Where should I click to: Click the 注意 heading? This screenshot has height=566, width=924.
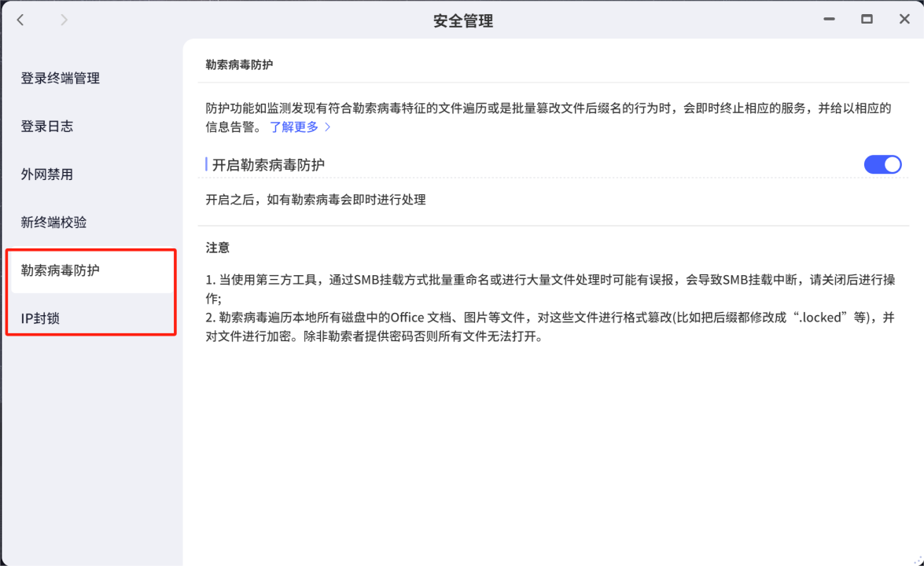pyautogui.click(x=218, y=248)
